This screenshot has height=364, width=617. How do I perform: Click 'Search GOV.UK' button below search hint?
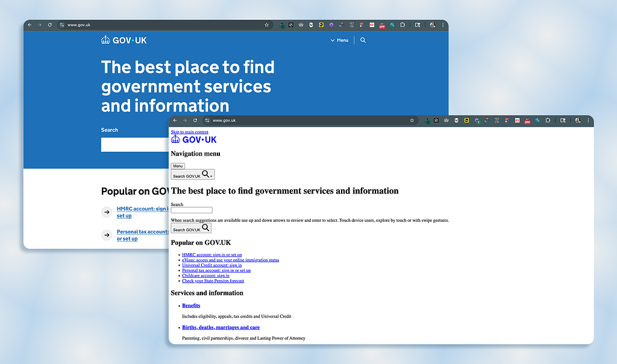191,228
